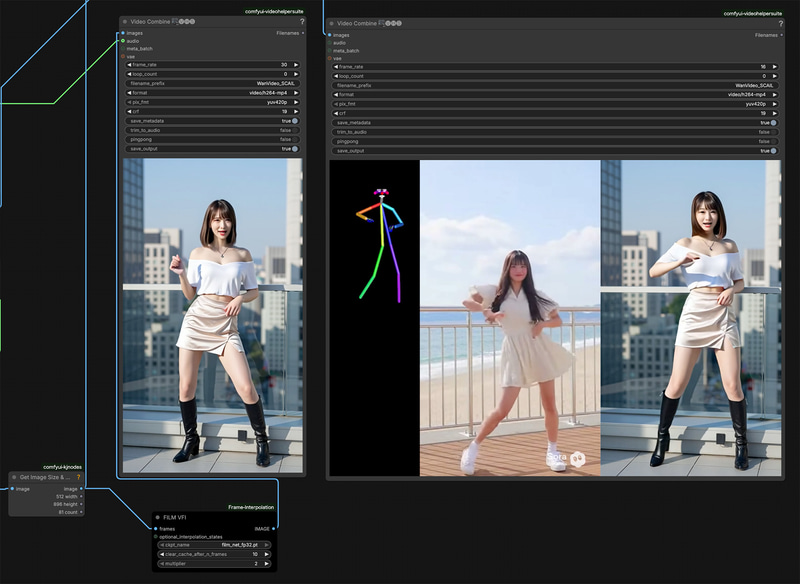Click video preview of woman on 30-fps node
The width and height of the screenshot is (800, 584).
213,316
